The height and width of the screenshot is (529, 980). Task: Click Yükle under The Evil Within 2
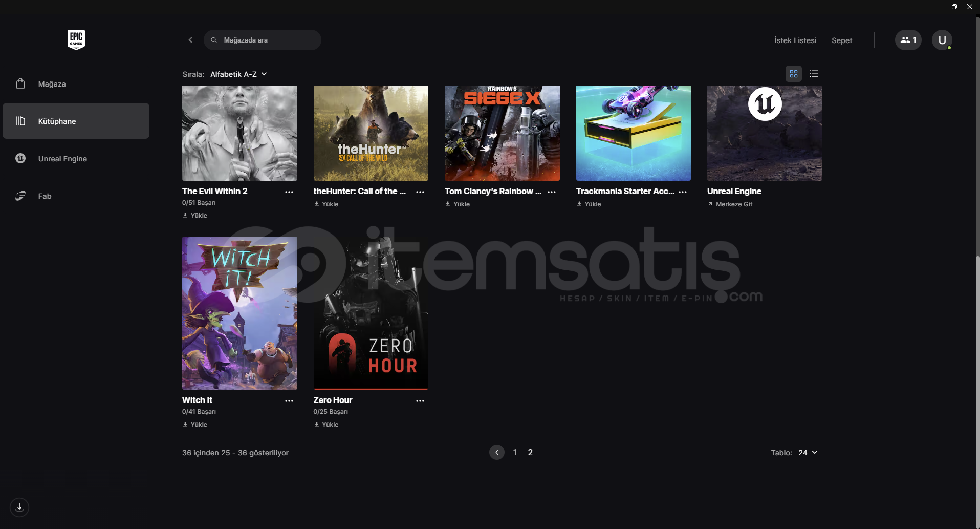click(x=195, y=216)
